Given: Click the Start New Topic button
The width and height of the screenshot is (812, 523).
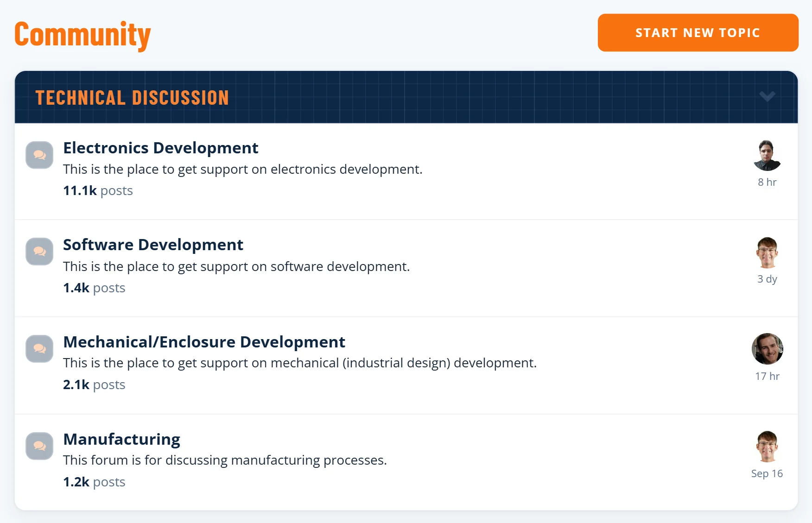Looking at the screenshot, I should pos(698,32).
